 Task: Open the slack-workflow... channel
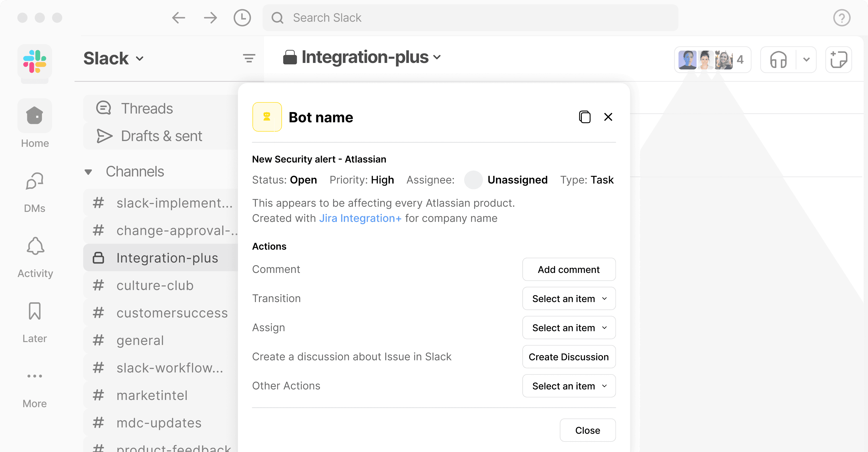pyautogui.click(x=160, y=368)
